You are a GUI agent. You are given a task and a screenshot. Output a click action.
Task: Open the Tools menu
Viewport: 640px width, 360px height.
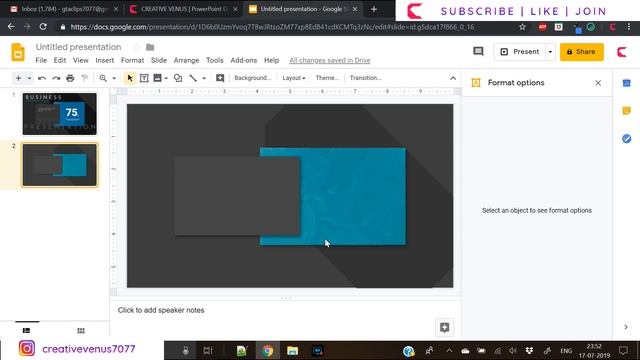point(215,60)
